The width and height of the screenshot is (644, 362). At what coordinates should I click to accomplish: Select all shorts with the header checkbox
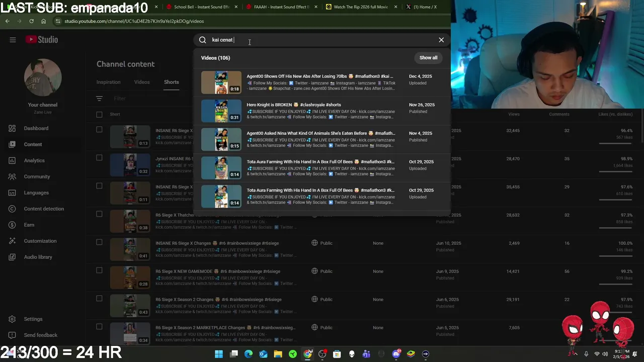99,114
